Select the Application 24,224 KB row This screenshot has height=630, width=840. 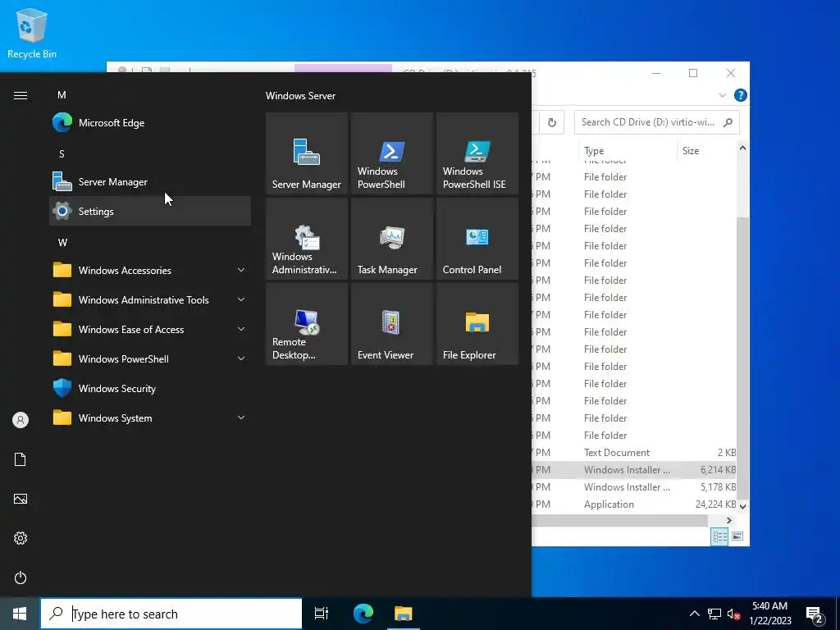tap(635, 504)
